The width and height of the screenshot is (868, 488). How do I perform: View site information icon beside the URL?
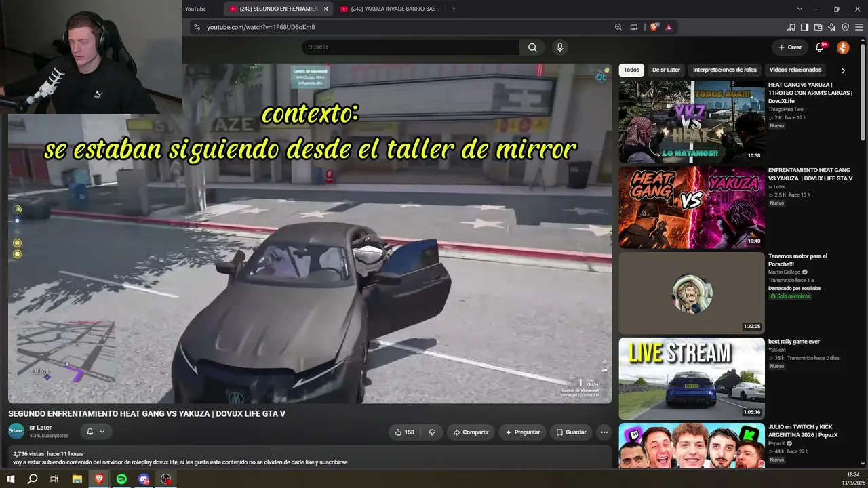(197, 27)
